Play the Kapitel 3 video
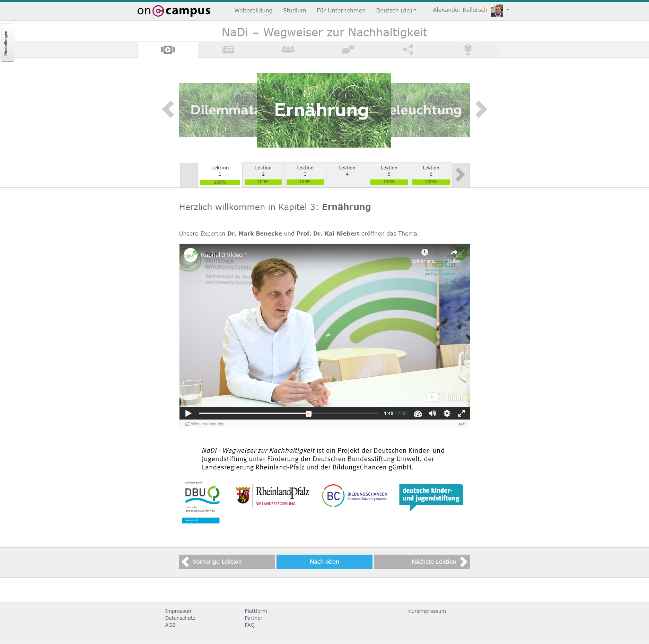Viewport: 649px width, 644px height. (x=188, y=413)
